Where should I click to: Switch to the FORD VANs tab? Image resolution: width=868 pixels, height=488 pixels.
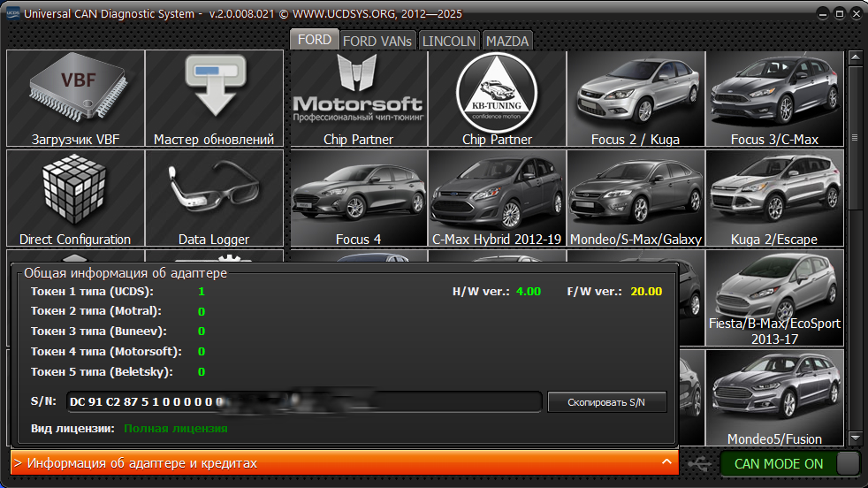[377, 41]
